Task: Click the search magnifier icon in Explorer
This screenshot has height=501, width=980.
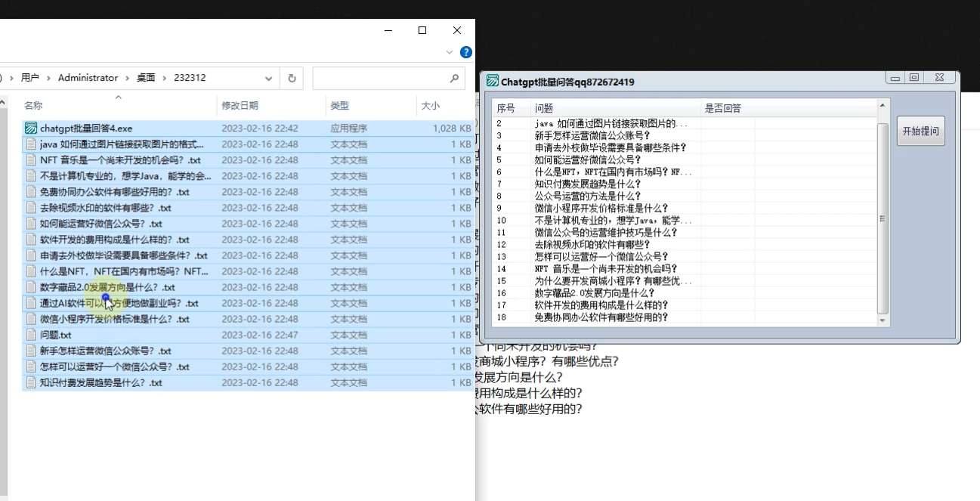Action: [x=454, y=78]
